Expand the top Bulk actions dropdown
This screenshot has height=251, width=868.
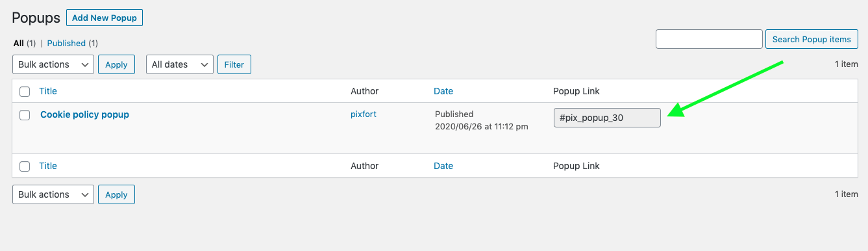click(x=53, y=64)
